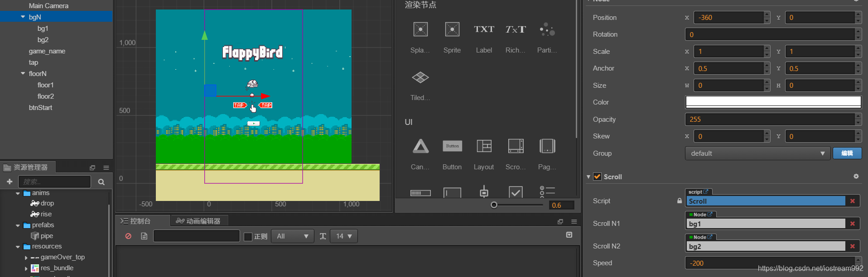Select the Canvas UI node icon

coord(420,146)
